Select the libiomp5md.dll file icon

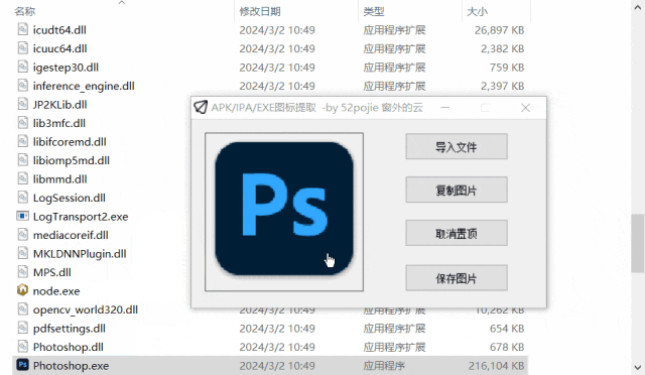click(x=23, y=160)
